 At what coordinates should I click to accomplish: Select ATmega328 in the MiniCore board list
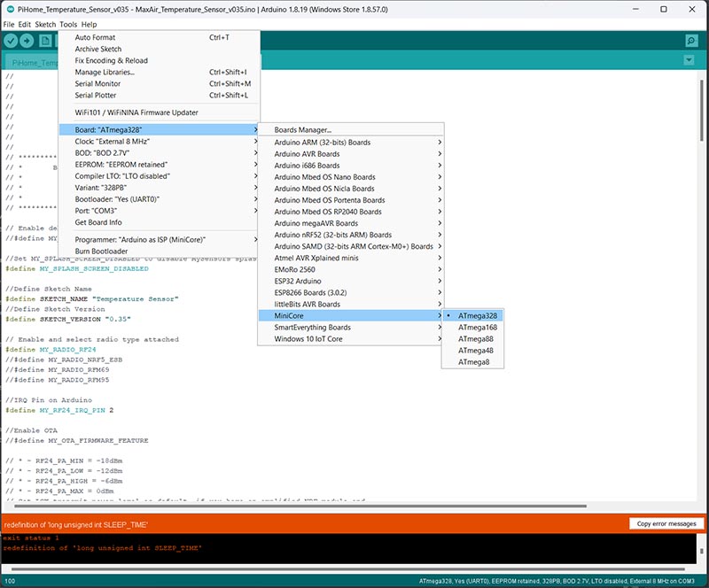478,315
